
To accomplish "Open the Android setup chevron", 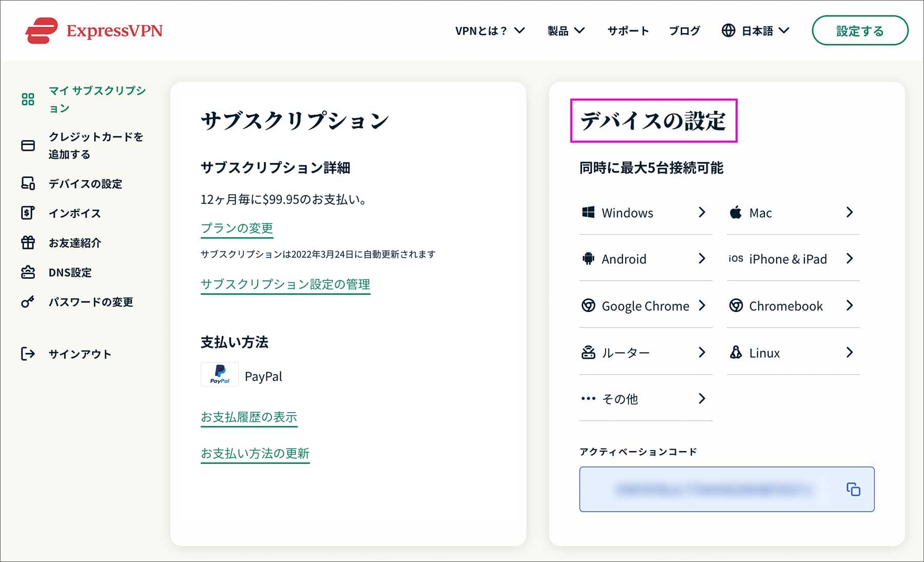I will pos(702,258).
